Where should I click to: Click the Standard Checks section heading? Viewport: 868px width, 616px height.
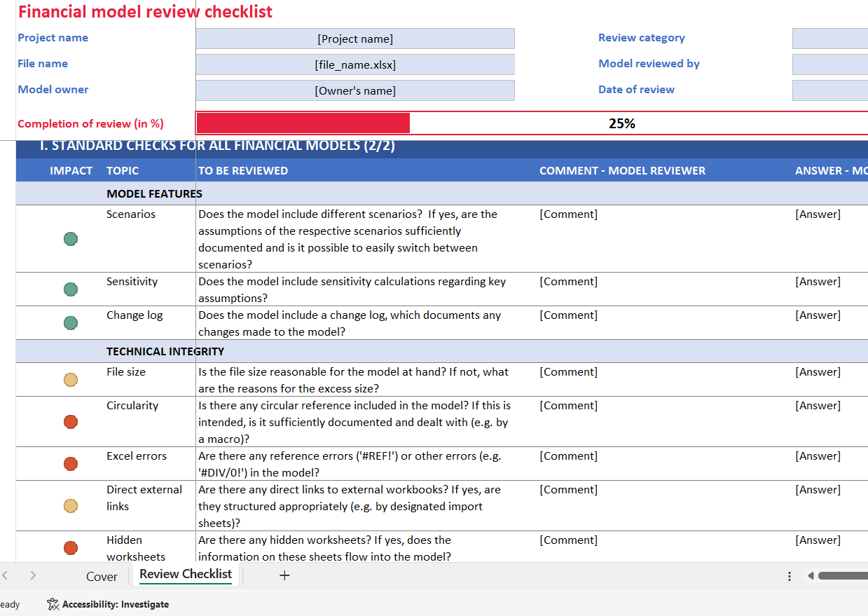coord(217,146)
